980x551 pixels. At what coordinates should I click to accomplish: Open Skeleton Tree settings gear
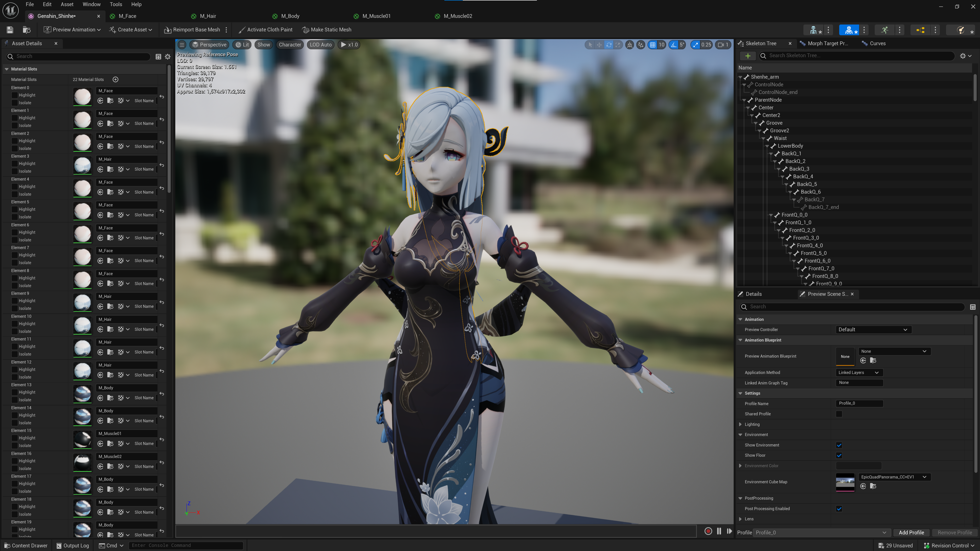(x=963, y=56)
